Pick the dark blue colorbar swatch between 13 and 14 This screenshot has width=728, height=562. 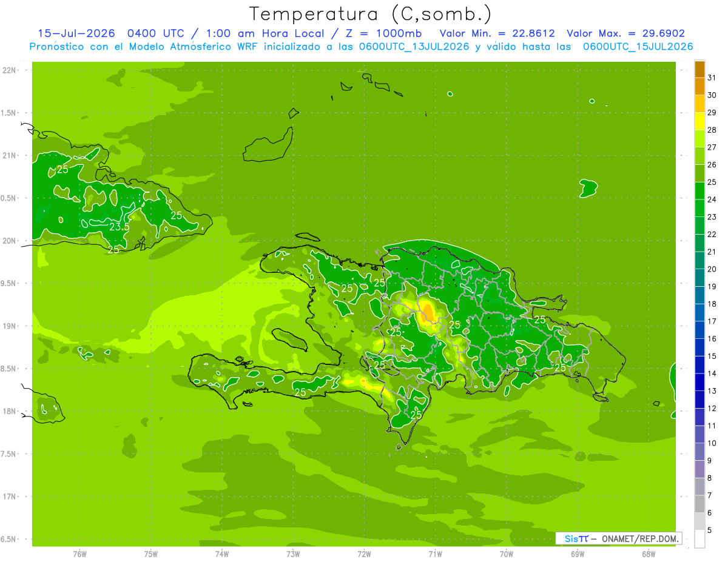[699, 383]
